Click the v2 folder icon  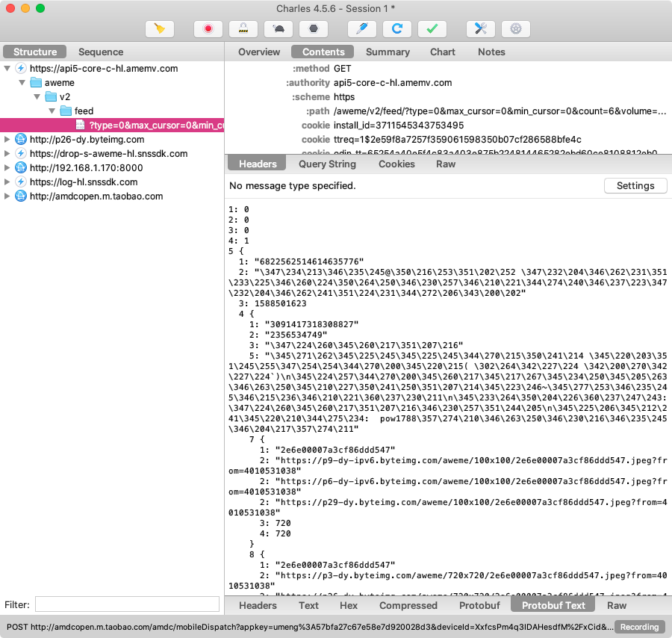51,96
